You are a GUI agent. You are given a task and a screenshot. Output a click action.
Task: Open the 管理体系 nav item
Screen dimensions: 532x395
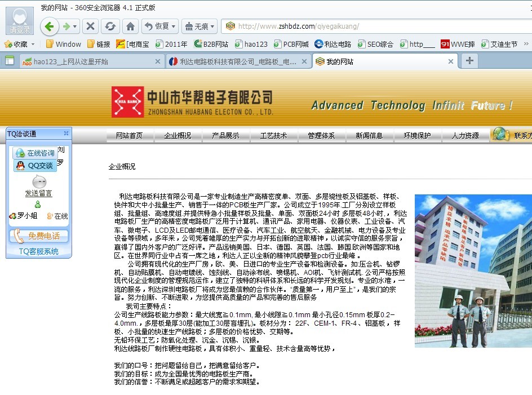click(321, 136)
